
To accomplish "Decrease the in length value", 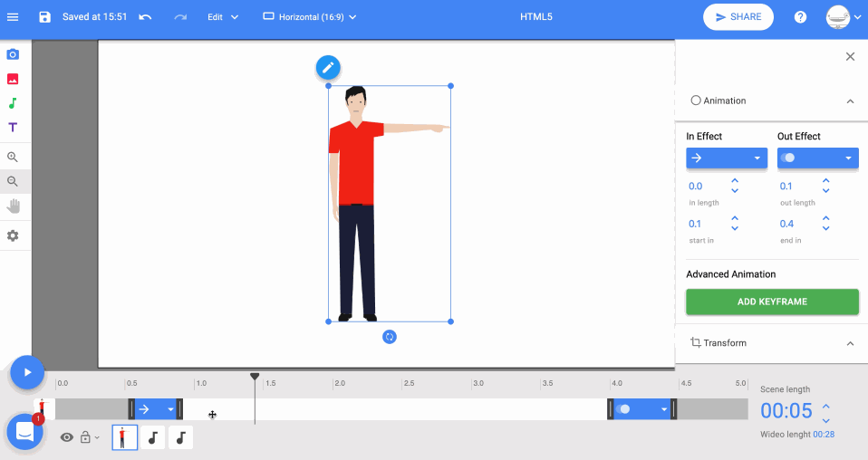I will [x=735, y=191].
